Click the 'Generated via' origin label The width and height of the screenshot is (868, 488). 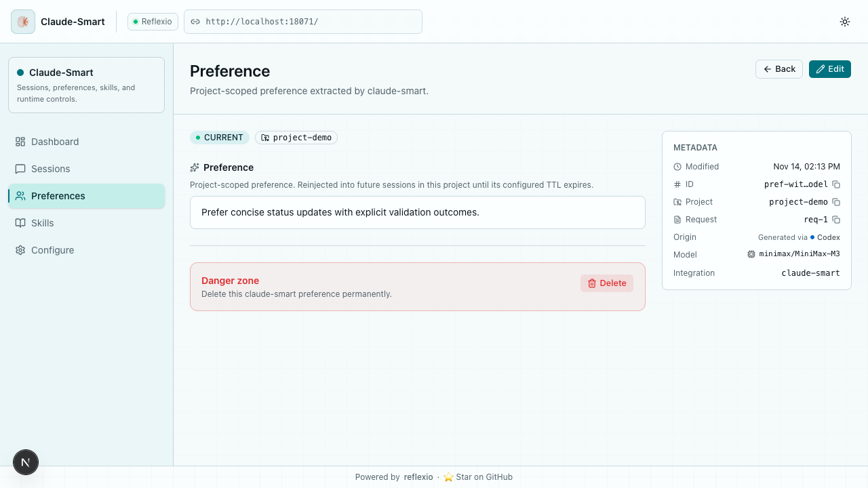tap(783, 237)
